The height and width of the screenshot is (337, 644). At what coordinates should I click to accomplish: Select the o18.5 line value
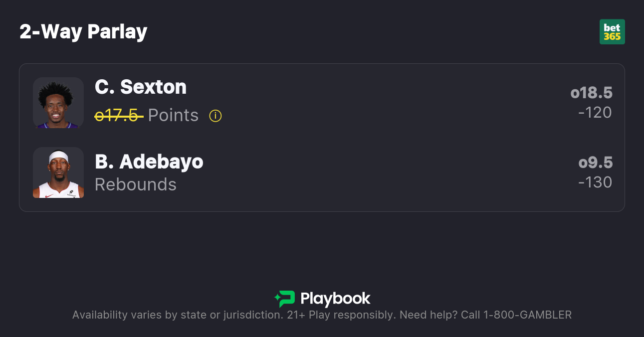591,93
